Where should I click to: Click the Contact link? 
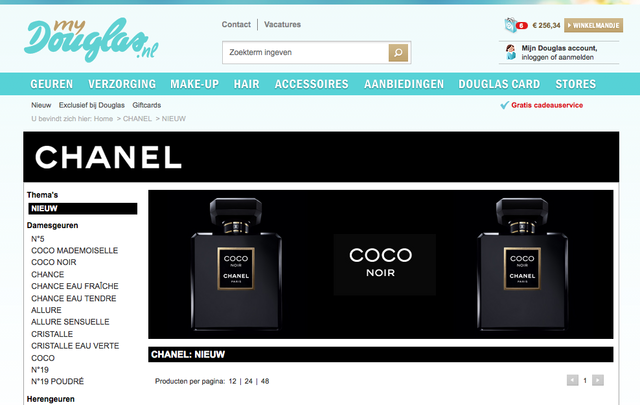point(236,24)
